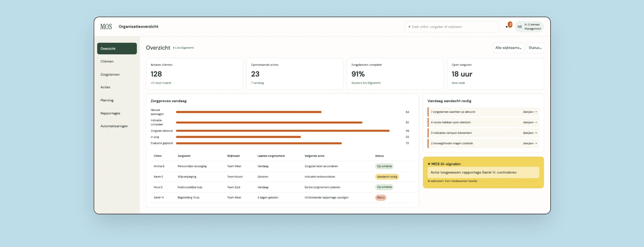Click Persoonlijke verzorging cell

coord(192,166)
